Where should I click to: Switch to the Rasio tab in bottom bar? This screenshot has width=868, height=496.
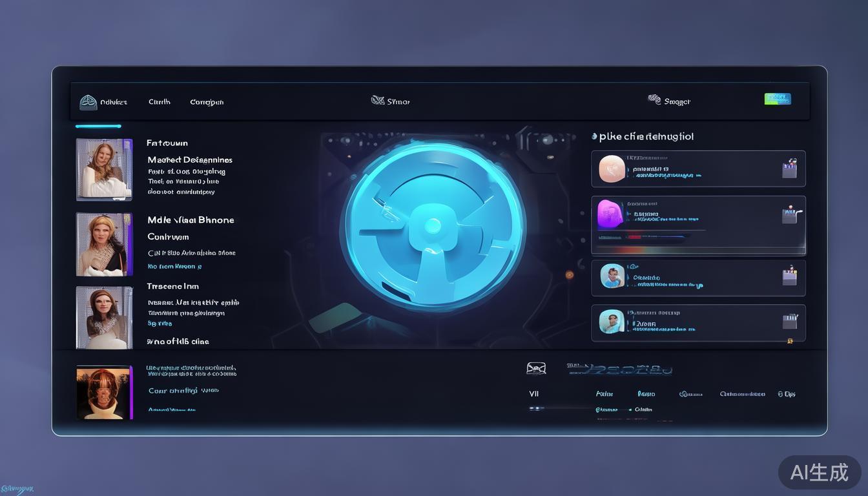[x=646, y=394]
